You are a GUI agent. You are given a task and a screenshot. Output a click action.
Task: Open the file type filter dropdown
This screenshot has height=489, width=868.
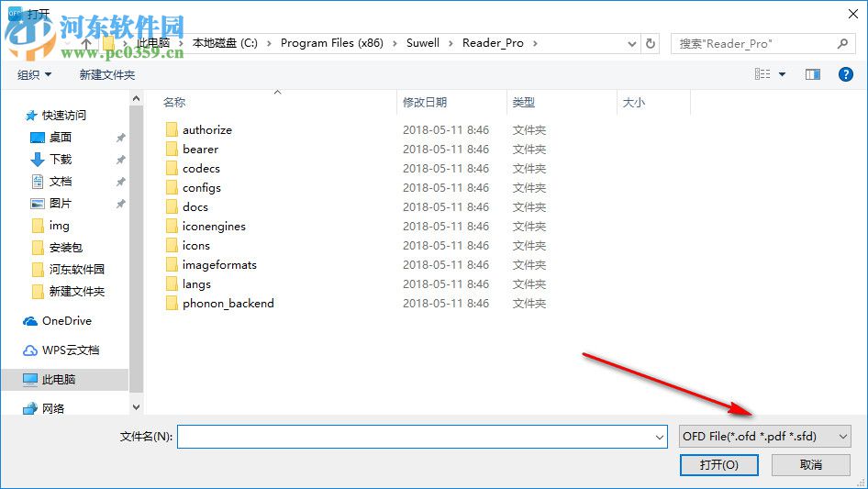point(764,437)
